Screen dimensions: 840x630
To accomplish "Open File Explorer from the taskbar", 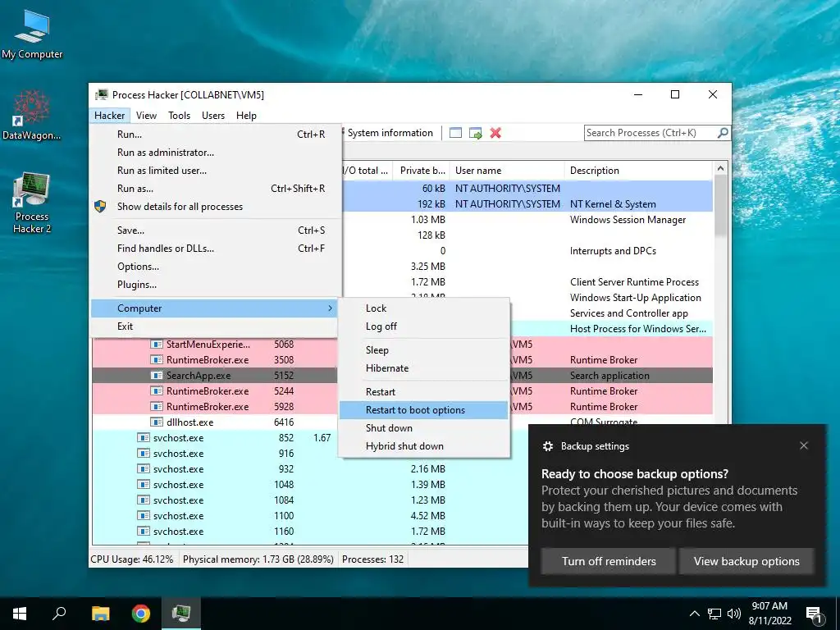I will pos(100,614).
